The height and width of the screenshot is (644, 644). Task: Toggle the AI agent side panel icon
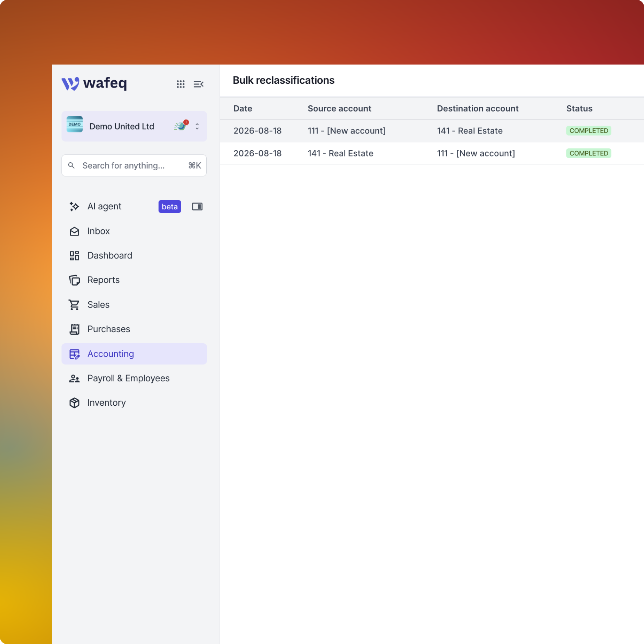click(x=197, y=206)
